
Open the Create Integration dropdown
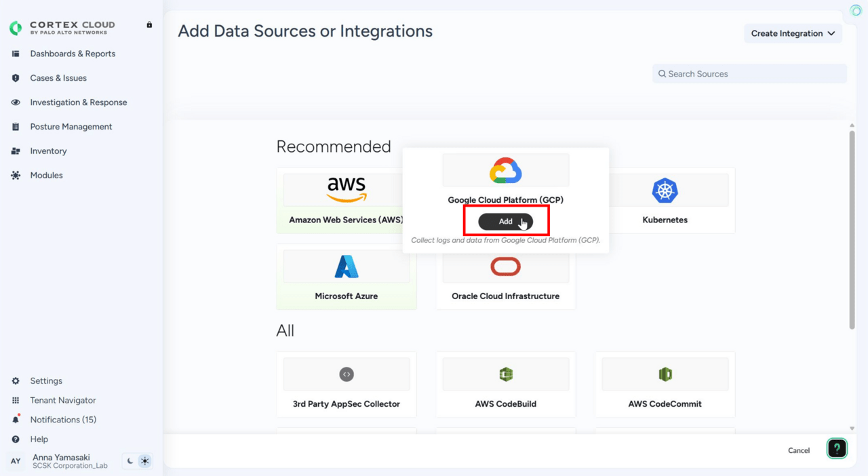pos(793,33)
